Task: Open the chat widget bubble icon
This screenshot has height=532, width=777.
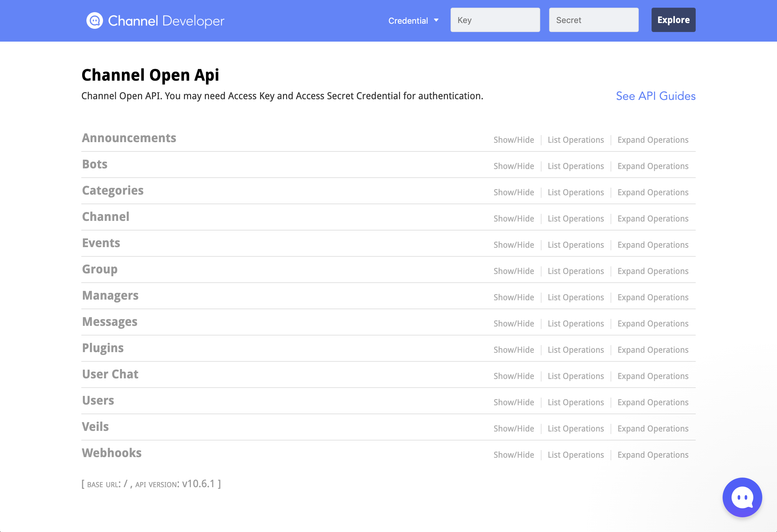Action: [x=742, y=497]
